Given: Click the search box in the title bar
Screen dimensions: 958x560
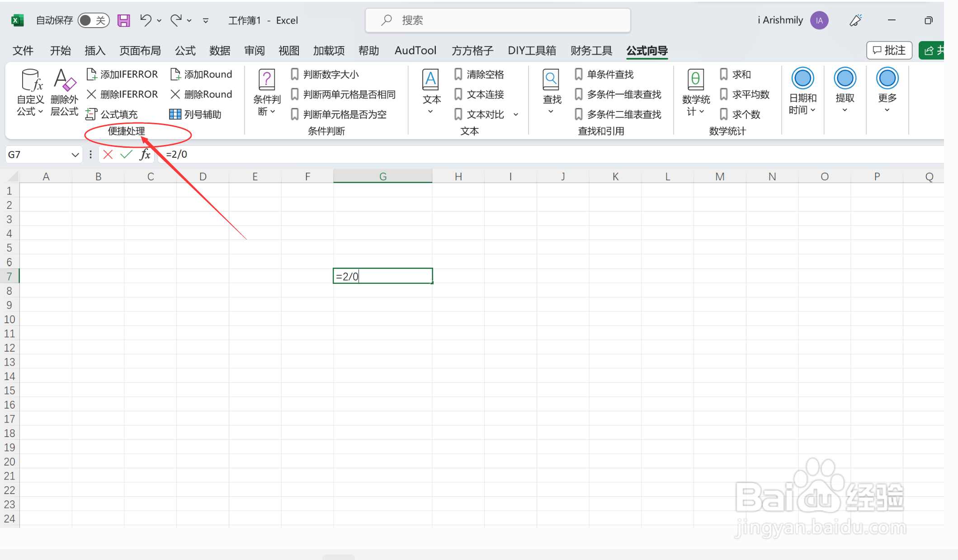Looking at the screenshot, I should pyautogui.click(x=498, y=20).
